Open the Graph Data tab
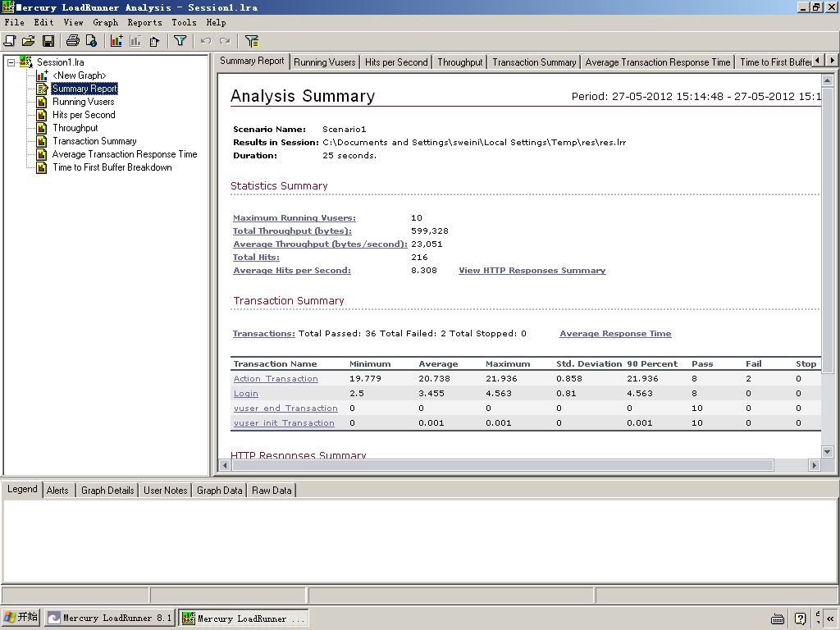Viewport: 840px width, 630px height. click(x=220, y=491)
